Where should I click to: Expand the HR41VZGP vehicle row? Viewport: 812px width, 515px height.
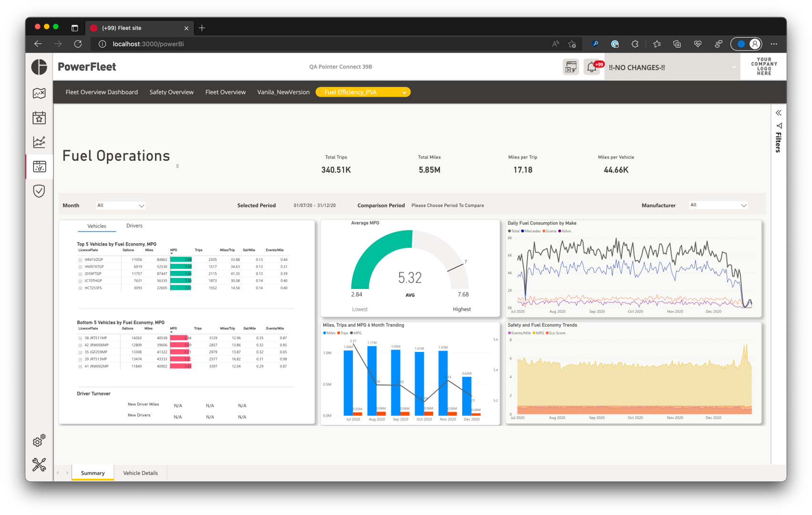[79, 259]
